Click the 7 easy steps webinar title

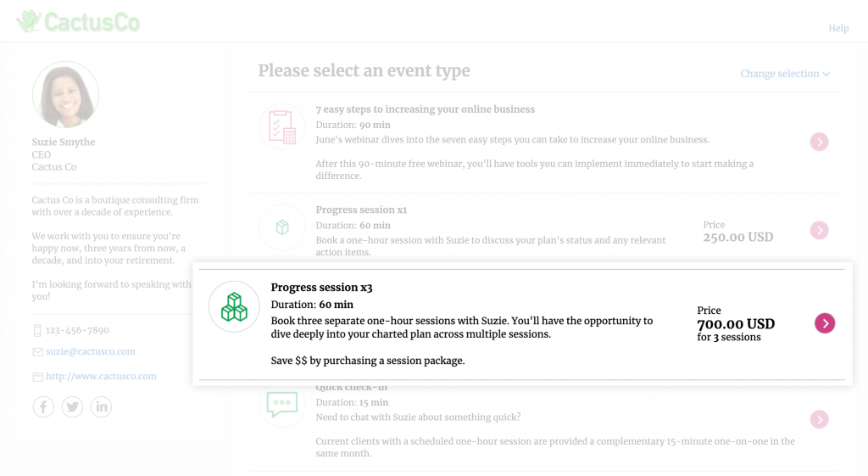(x=425, y=109)
